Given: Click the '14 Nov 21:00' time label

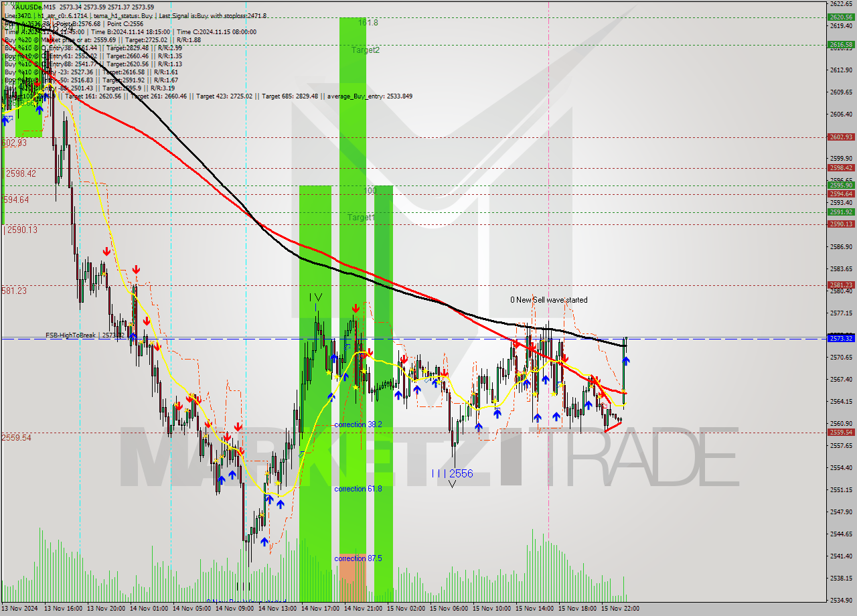Looking at the screenshot, I should pos(364,609).
